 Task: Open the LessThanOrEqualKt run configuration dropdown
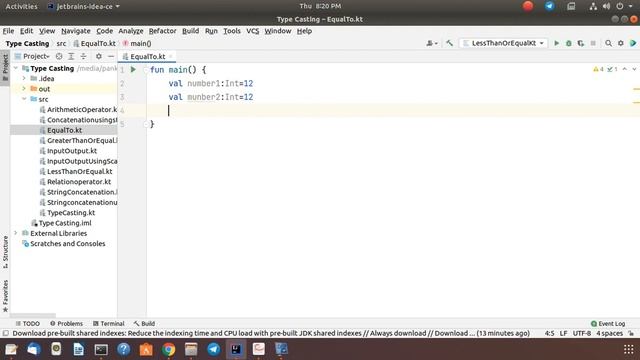(503, 43)
